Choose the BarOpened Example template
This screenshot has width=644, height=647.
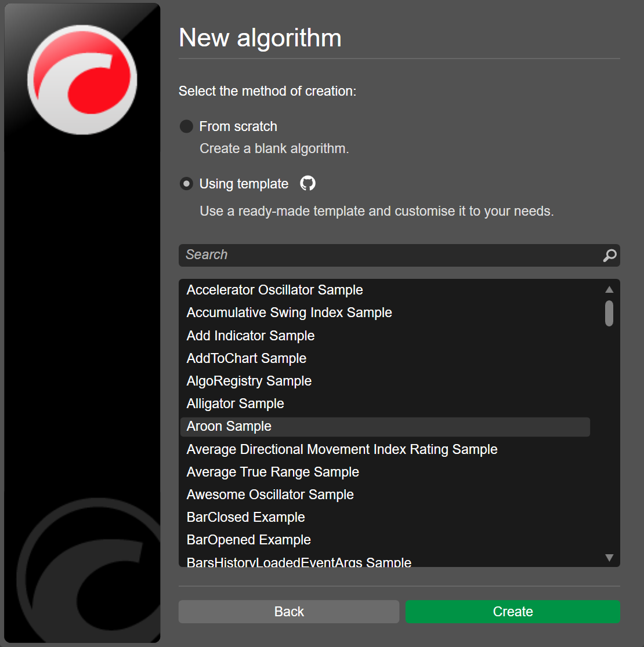248,540
